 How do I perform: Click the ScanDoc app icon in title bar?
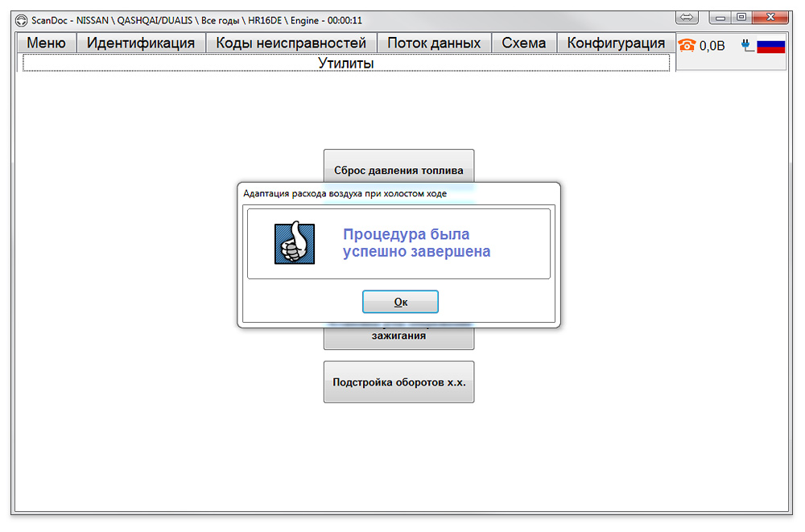(x=21, y=21)
